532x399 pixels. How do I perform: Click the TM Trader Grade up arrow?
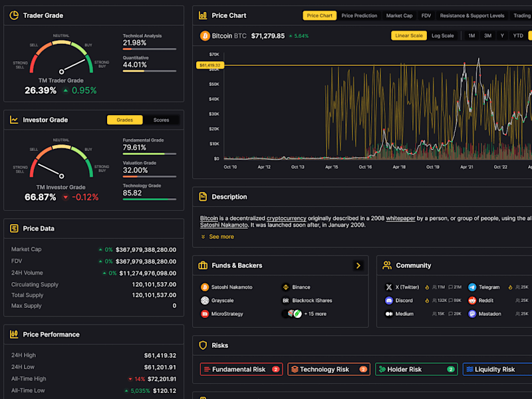pos(65,90)
